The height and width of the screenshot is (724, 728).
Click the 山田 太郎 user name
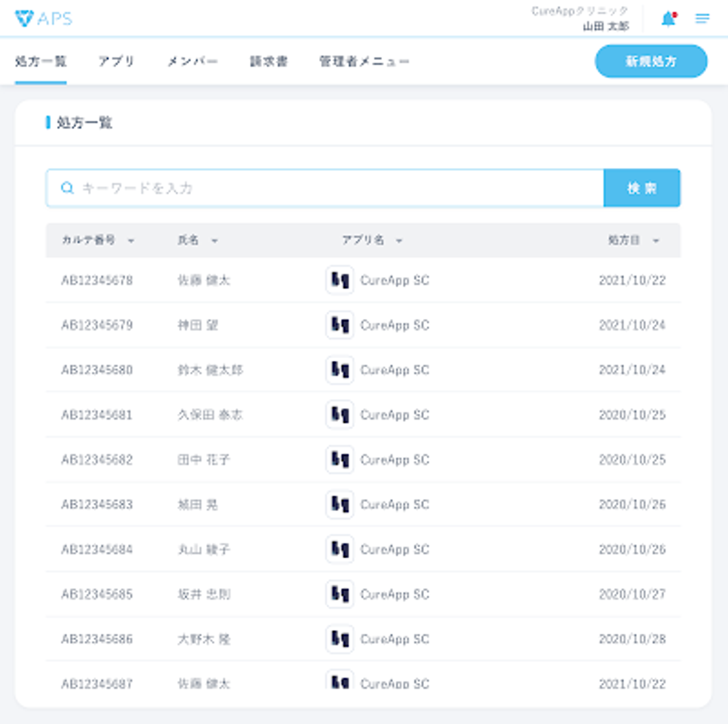point(606,26)
